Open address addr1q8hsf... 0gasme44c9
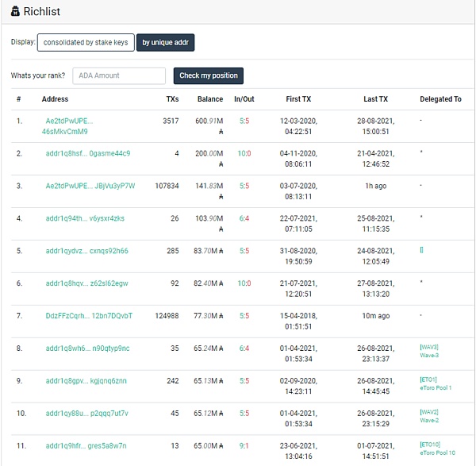Image resolution: width=476 pixels, height=466 pixels. pyautogui.click(x=87, y=153)
